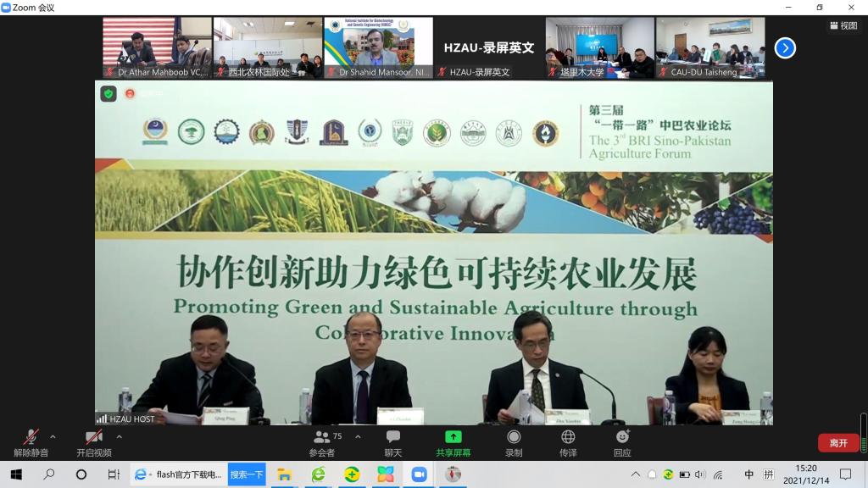The image size is (868, 488).
Task: Unmute the microphone (解除静音)
Action: click(31, 441)
